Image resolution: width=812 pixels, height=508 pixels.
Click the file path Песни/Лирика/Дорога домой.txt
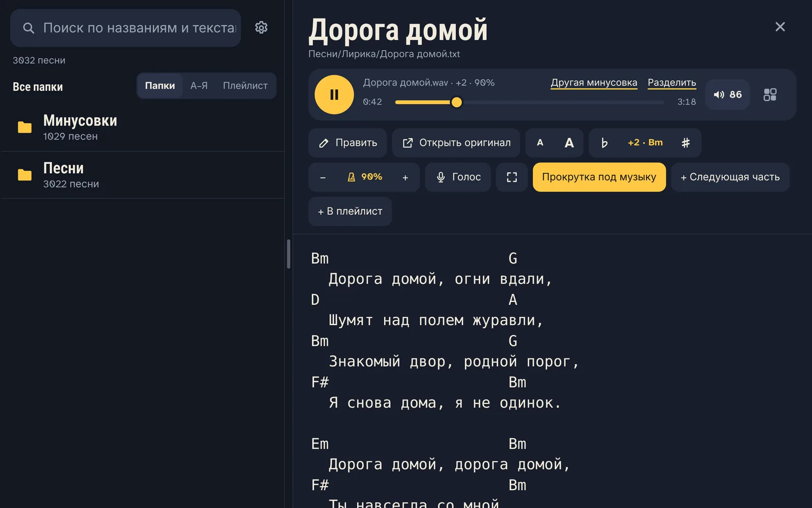pyautogui.click(x=384, y=54)
